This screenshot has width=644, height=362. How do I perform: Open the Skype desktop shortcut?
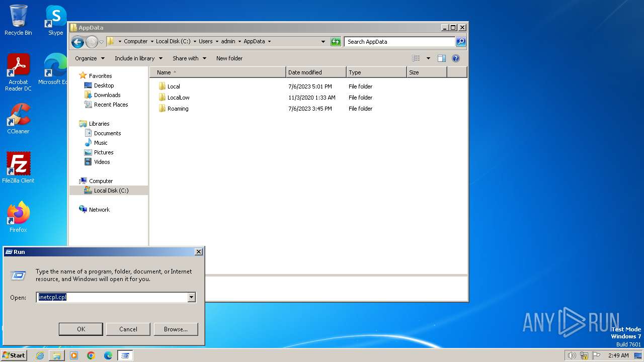coord(55,20)
